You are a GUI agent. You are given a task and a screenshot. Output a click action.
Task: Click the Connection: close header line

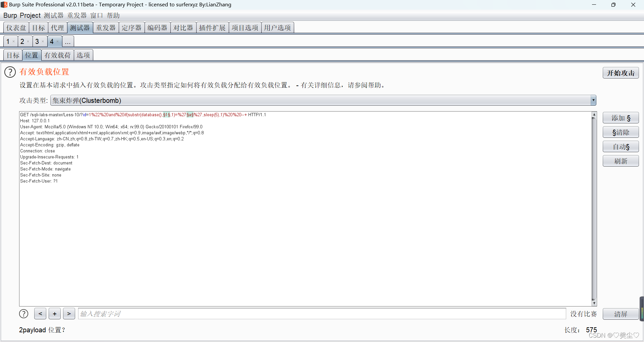(x=38, y=151)
